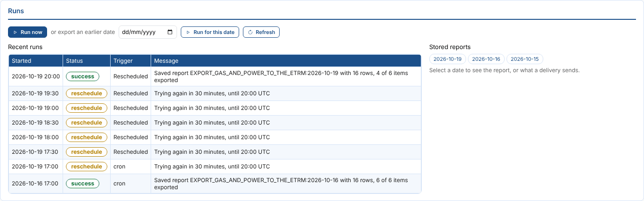Click reschedule badge of 17:30 run
The width and height of the screenshot is (644, 201).
tap(87, 152)
